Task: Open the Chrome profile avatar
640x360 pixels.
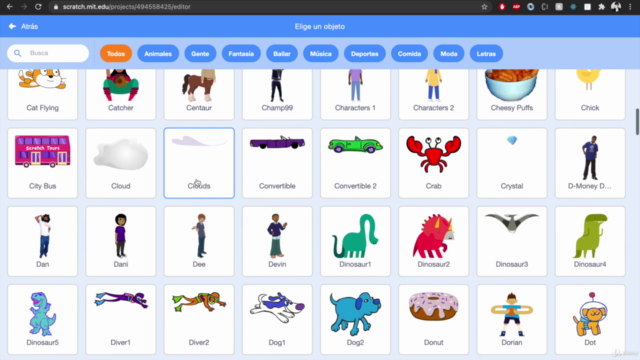Action: click(x=616, y=7)
